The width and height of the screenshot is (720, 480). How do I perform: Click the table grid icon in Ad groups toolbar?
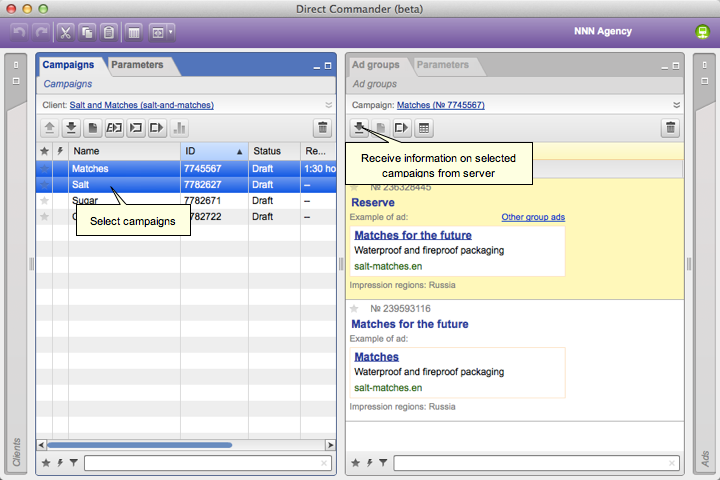(423, 128)
